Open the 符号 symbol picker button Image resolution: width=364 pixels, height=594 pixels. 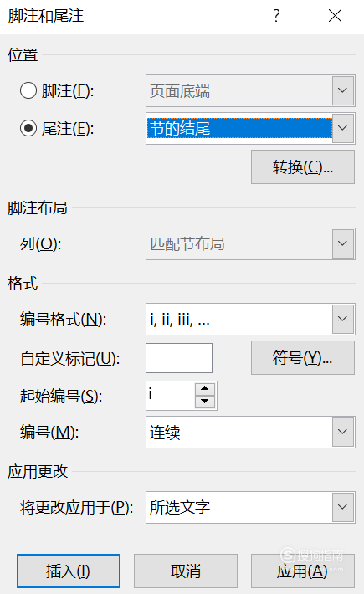coord(303,357)
